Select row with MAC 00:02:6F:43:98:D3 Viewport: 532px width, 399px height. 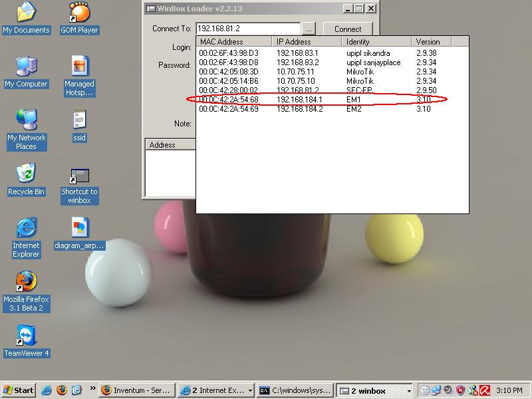click(332, 53)
